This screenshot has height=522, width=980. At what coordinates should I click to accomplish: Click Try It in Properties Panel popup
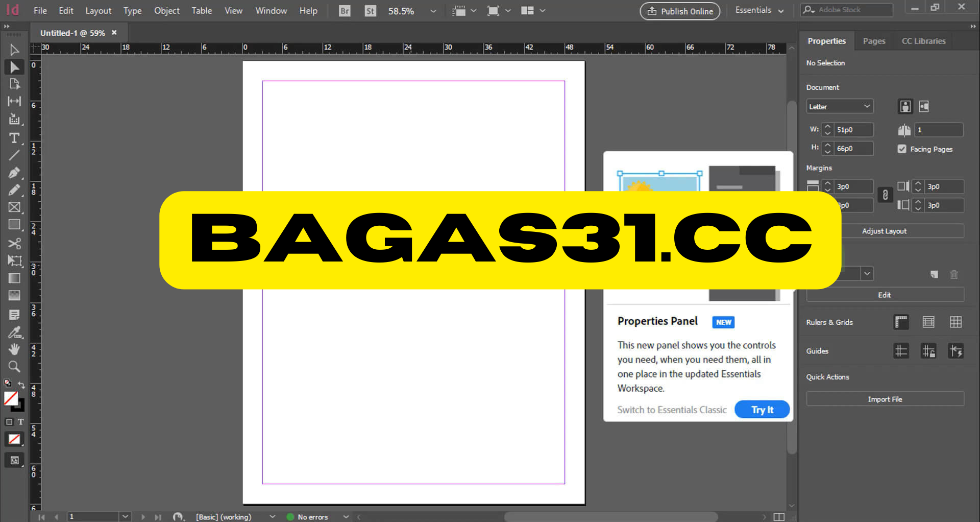[762, 410]
